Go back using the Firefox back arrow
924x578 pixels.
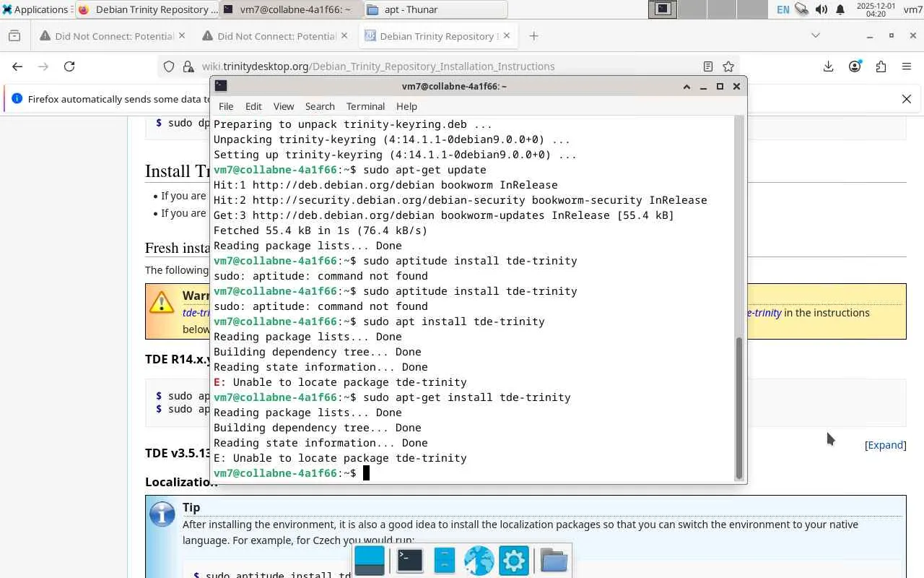pos(17,66)
